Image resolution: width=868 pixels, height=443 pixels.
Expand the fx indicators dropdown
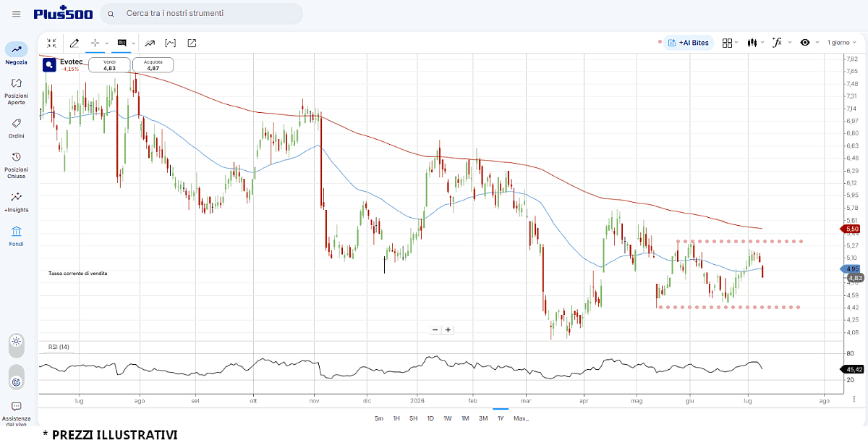781,43
